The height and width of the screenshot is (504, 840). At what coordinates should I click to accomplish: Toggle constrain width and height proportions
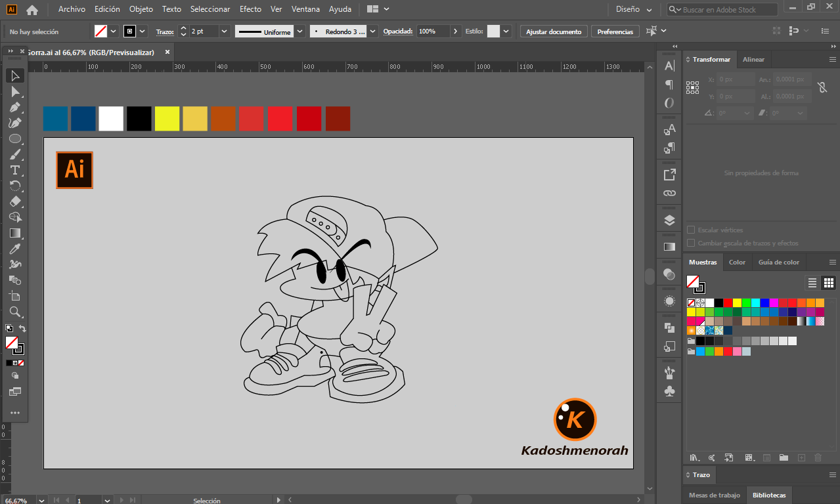point(822,87)
